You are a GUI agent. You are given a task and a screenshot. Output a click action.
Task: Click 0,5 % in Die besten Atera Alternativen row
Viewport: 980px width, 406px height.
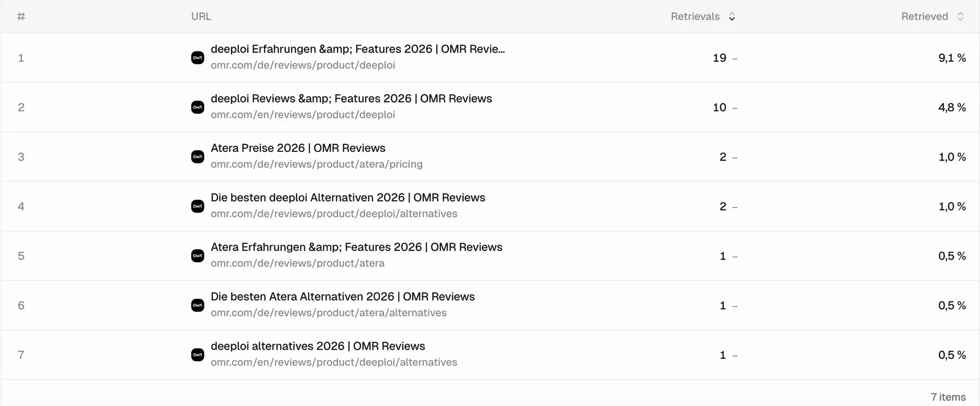(952, 306)
